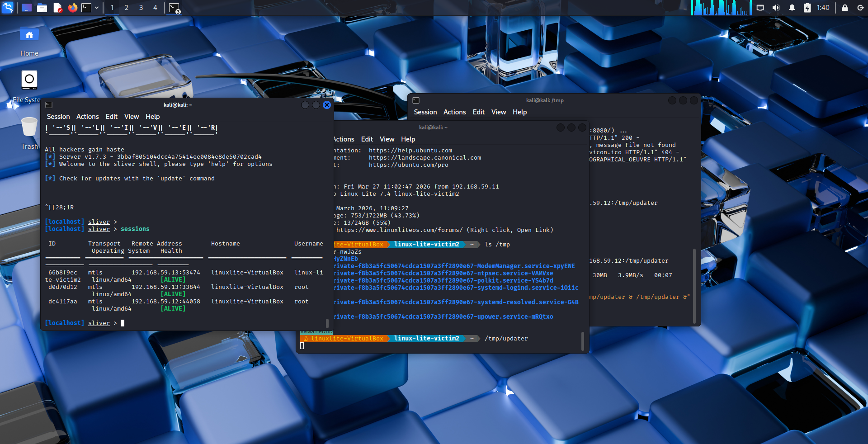Click the 3.9MB/s transfer speed text

[631, 275]
